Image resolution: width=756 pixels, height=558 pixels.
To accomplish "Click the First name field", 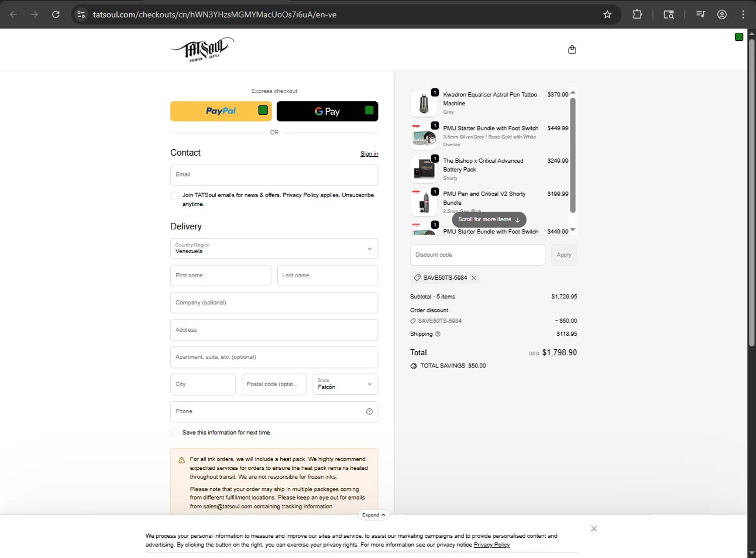I will point(221,276).
